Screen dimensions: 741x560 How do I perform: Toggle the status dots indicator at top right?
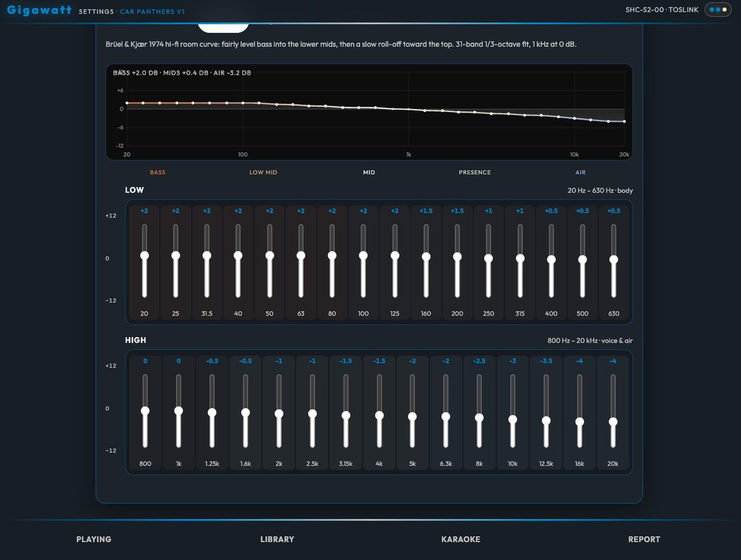[718, 10]
